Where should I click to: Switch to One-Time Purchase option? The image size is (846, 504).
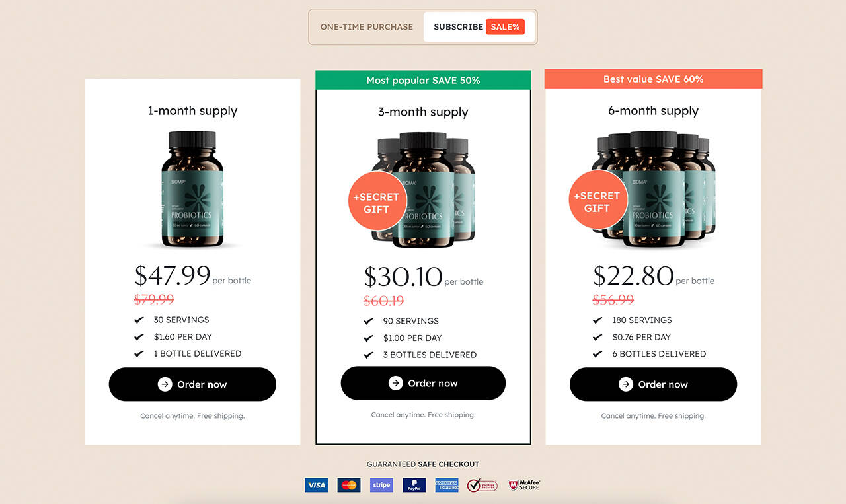pos(367,27)
